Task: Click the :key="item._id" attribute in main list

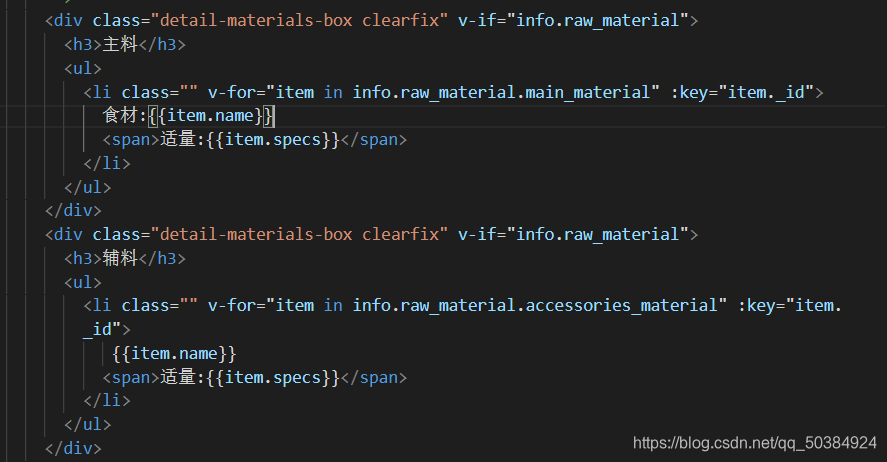Action: pos(742,92)
